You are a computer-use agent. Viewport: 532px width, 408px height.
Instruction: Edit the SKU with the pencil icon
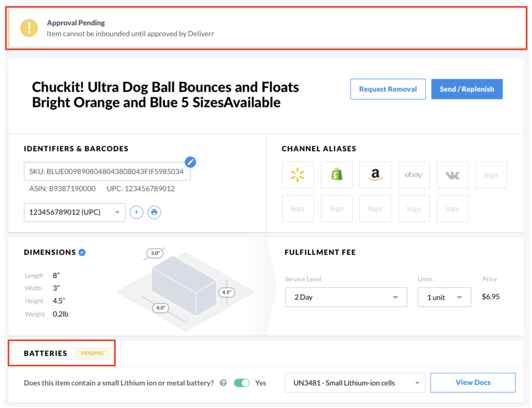[x=190, y=162]
